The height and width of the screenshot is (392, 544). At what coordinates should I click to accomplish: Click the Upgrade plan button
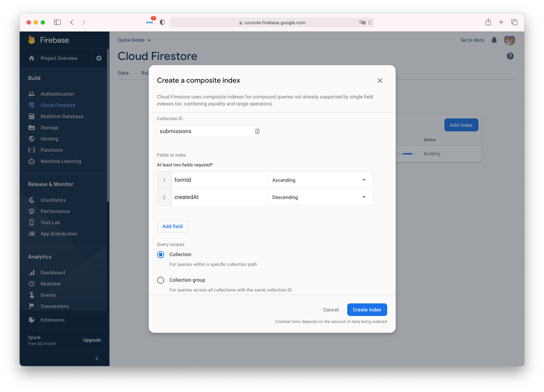point(92,340)
